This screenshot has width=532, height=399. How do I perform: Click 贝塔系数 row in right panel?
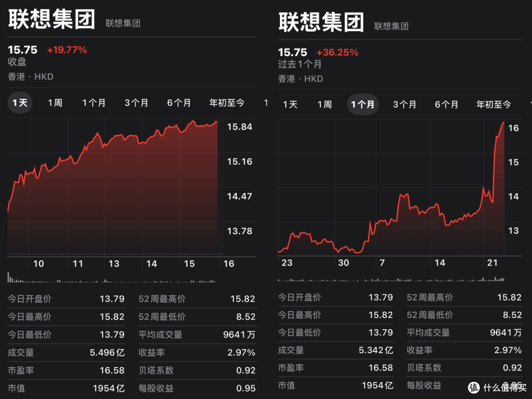click(465, 368)
